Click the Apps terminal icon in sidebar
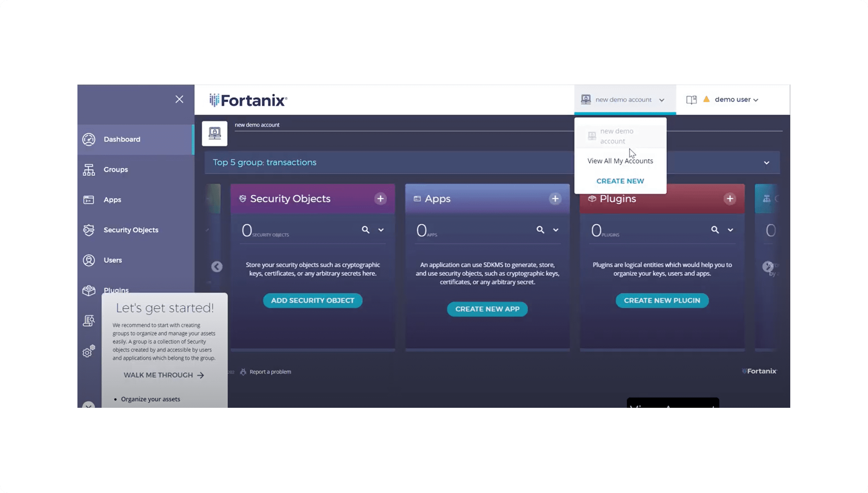Screen dimensions: 868x493 pyautogui.click(x=89, y=200)
